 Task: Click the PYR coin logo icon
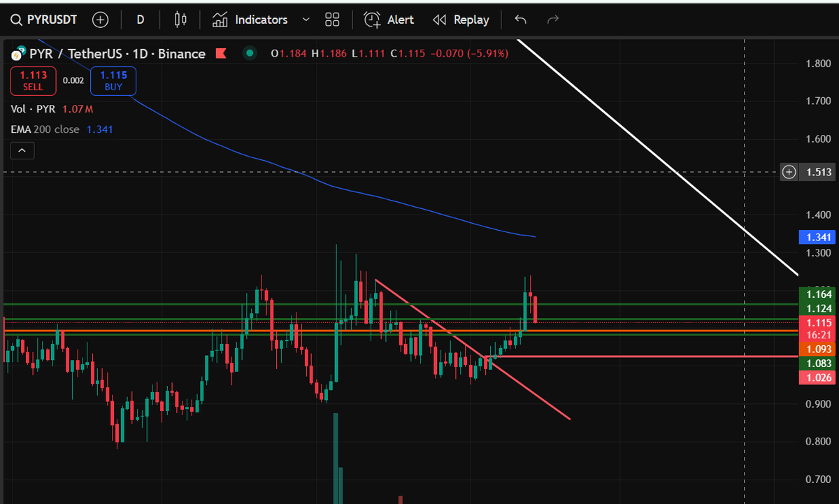point(17,55)
